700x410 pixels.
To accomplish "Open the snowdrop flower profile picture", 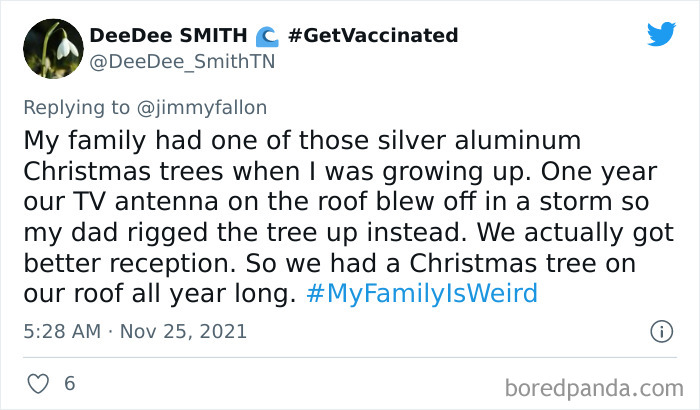I will tap(48, 48).
